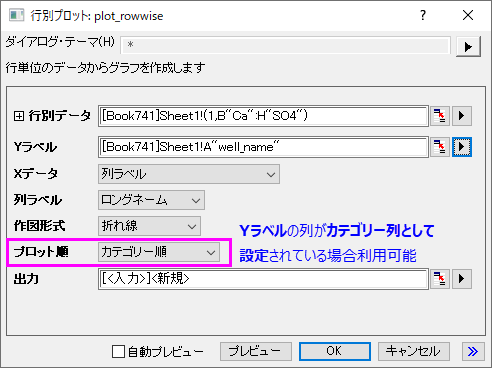Click range selector icon for Yラベル
Image resolution: width=492 pixels, height=368 pixels.
click(x=440, y=147)
